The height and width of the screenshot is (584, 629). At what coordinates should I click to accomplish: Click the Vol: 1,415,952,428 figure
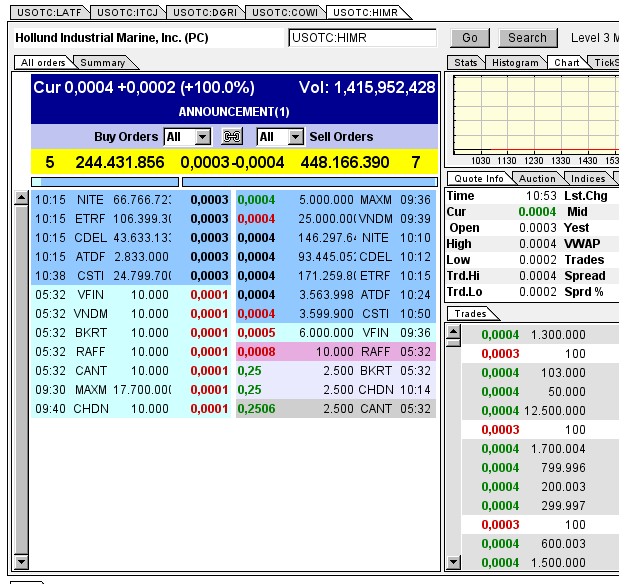point(367,87)
